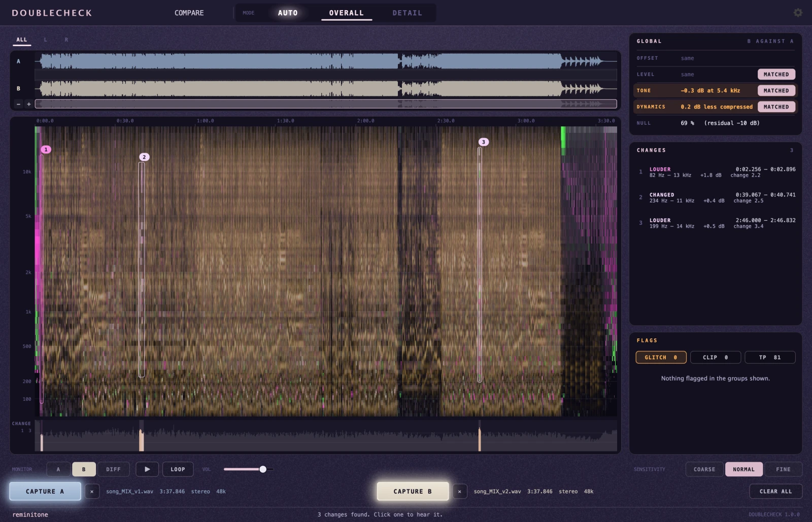Screen dimensions: 812x522
Task: Open change 1 LOUDER at 0:02.256
Action: tap(716, 172)
